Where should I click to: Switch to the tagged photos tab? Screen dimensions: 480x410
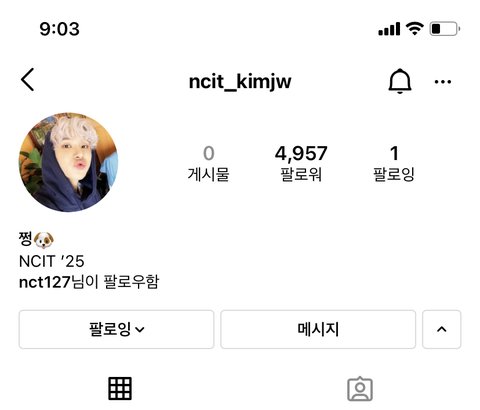(360, 389)
